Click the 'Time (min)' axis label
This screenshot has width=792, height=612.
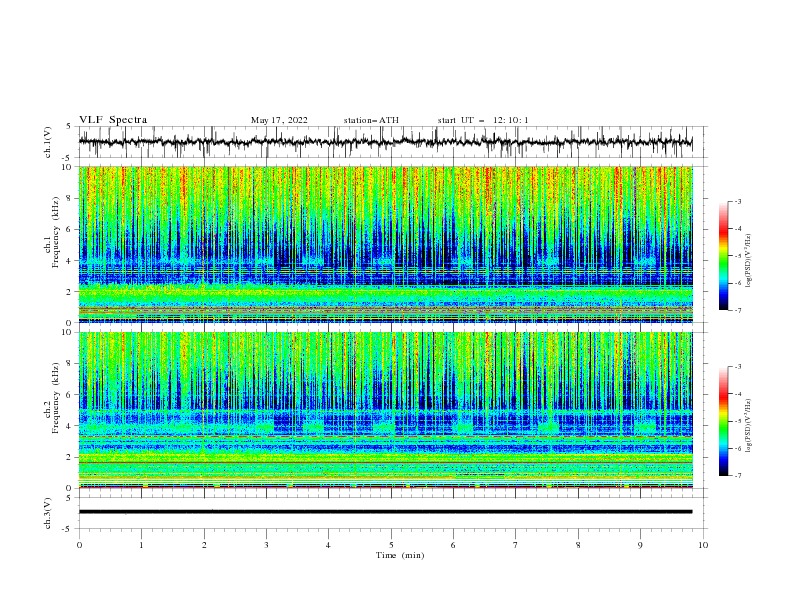pyautogui.click(x=400, y=555)
